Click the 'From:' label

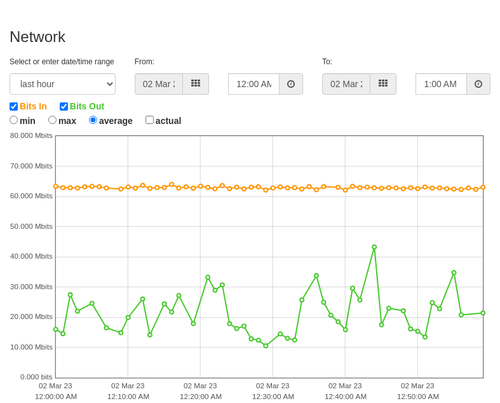point(144,62)
